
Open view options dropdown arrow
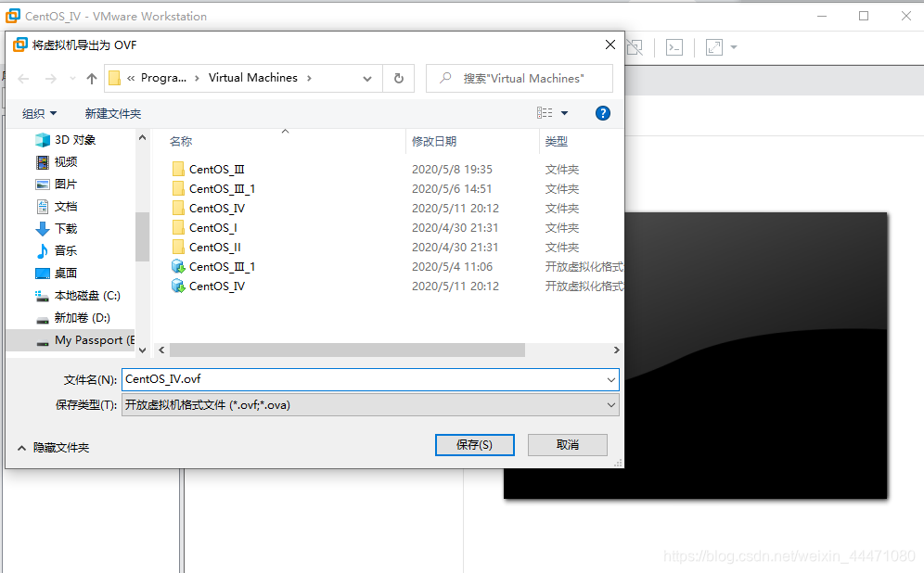click(x=564, y=113)
